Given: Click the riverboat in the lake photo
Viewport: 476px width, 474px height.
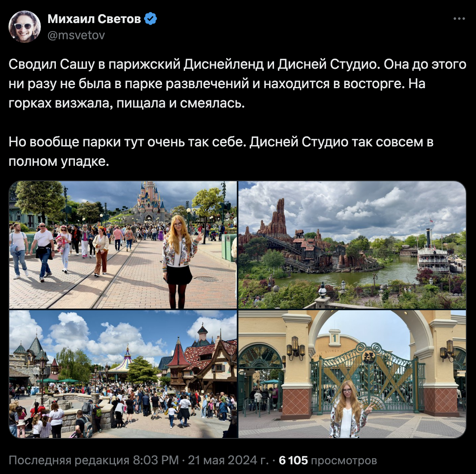Looking at the screenshot, I should [434, 255].
